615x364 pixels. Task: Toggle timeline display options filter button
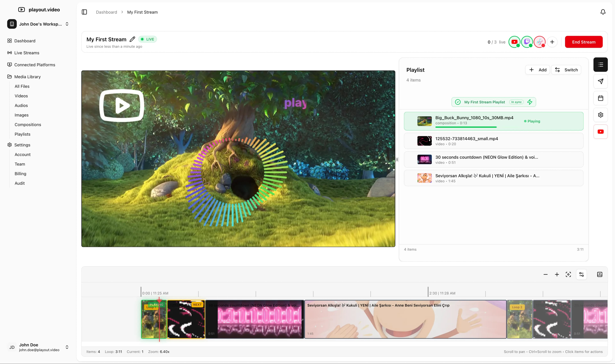point(581,274)
